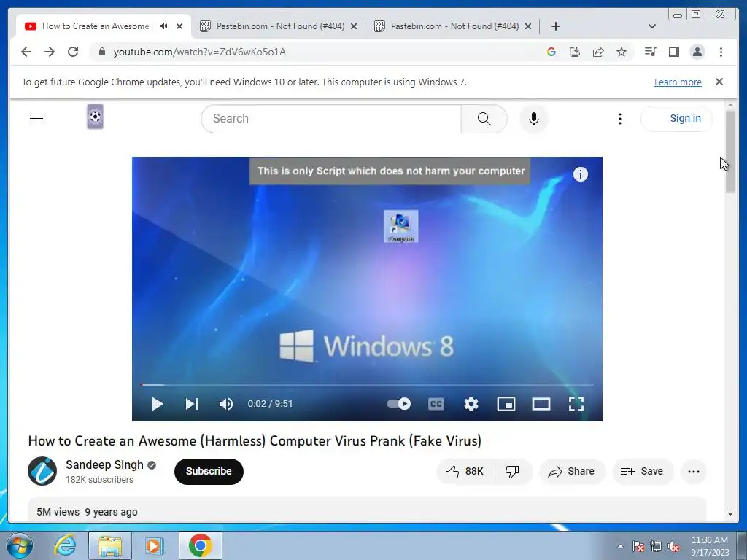Share this page from address bar

pyautogui.click(x=598, y=52)
